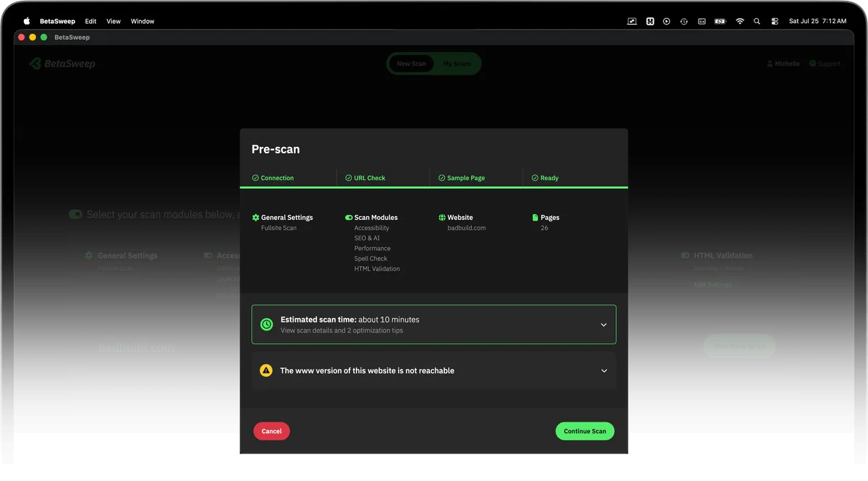This screenshot has height=481, width=868.
Task: Click the 'URL Check' step label
Action: point(370,178)
